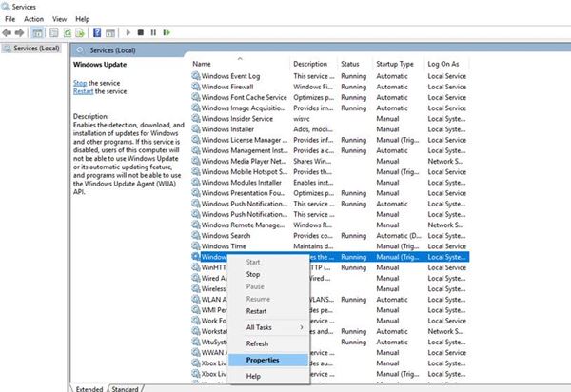The width and height of the screenshot is (571, 392).
Task: Select the Windows Presentation Foundation row
Action: (330, 193)
